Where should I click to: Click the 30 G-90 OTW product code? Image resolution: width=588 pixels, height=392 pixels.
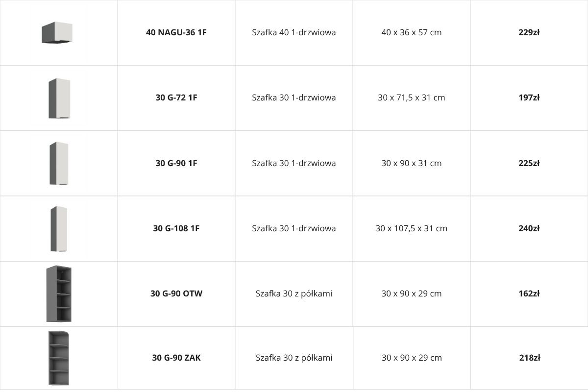176,294
